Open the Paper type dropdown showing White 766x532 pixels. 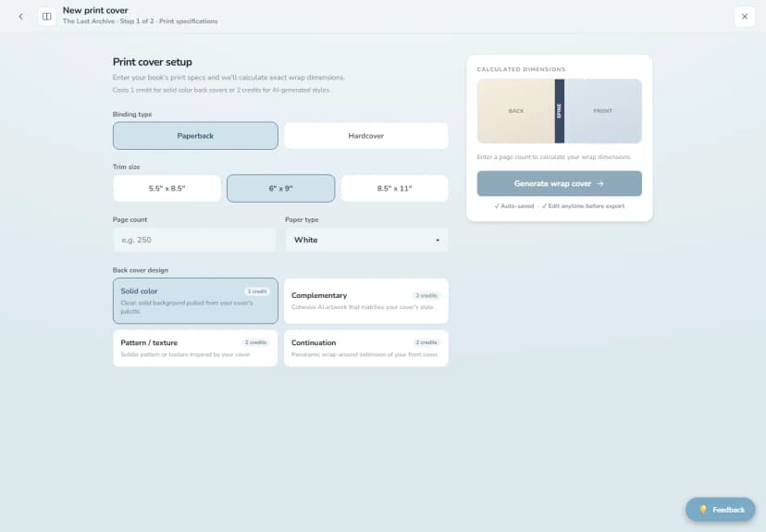click(x=366, y=240)
